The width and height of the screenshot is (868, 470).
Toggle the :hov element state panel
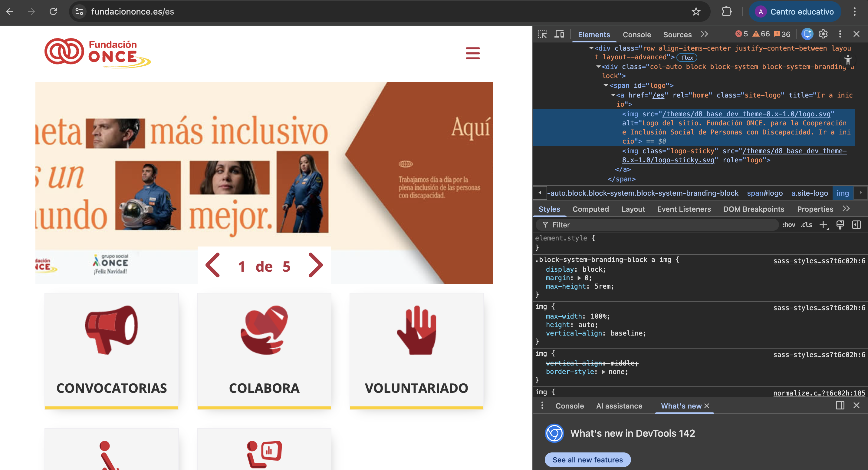[788, 225]
